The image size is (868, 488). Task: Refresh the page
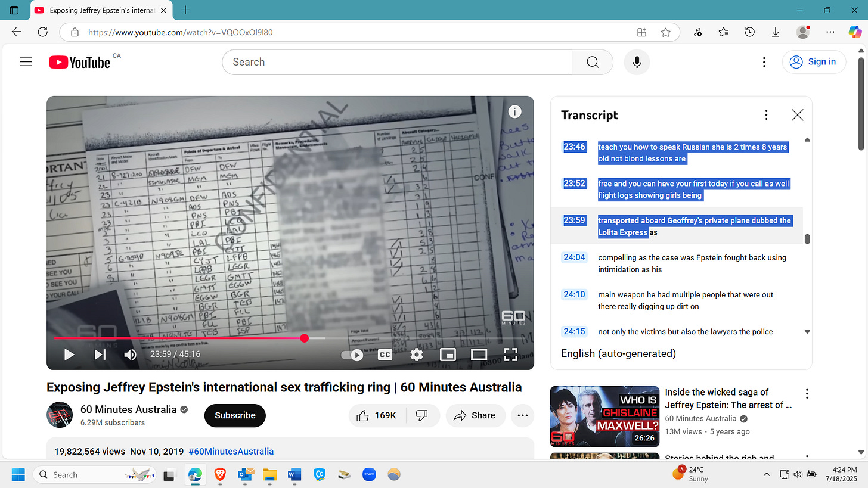point(42,32)
